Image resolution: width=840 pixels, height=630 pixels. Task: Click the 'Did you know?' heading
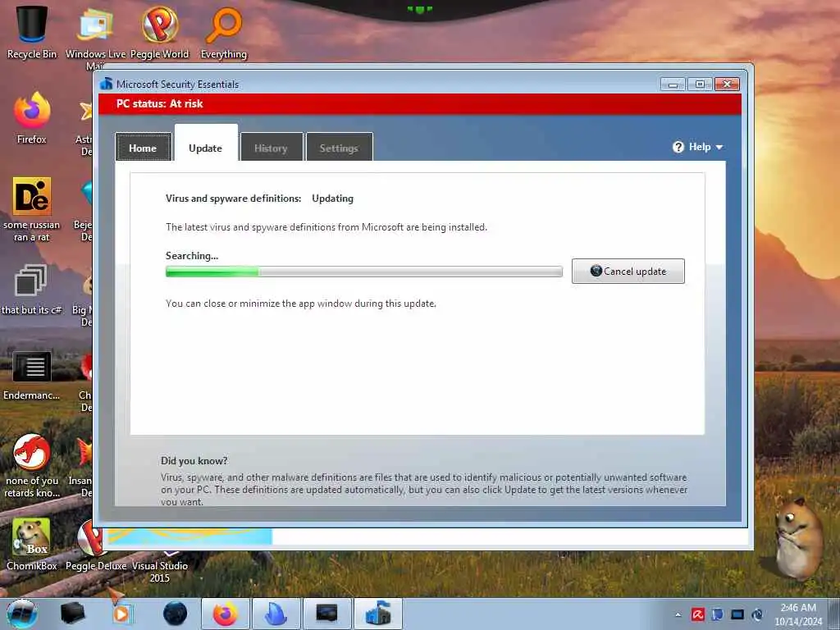tap(194, 461)
